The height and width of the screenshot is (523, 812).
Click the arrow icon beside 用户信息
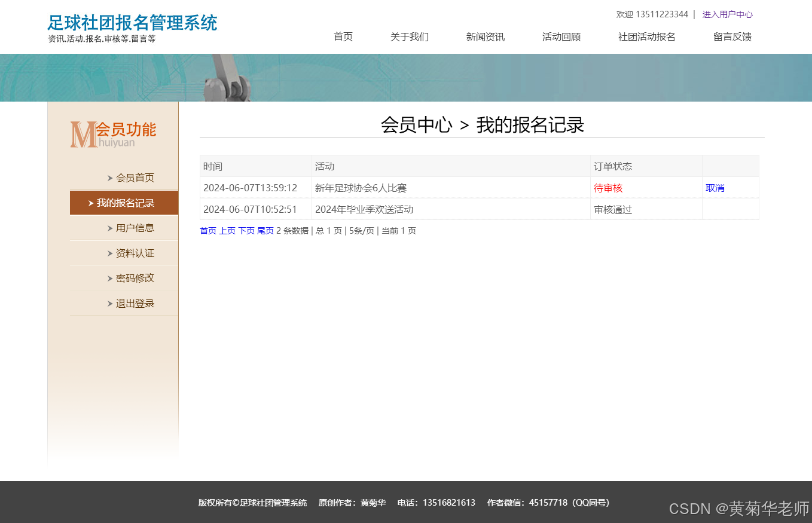[x=110, y=228]
